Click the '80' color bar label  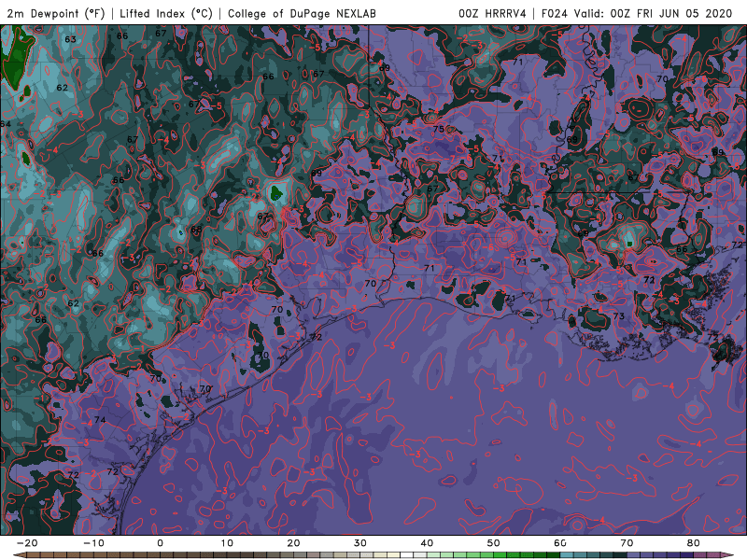[694, 543]
